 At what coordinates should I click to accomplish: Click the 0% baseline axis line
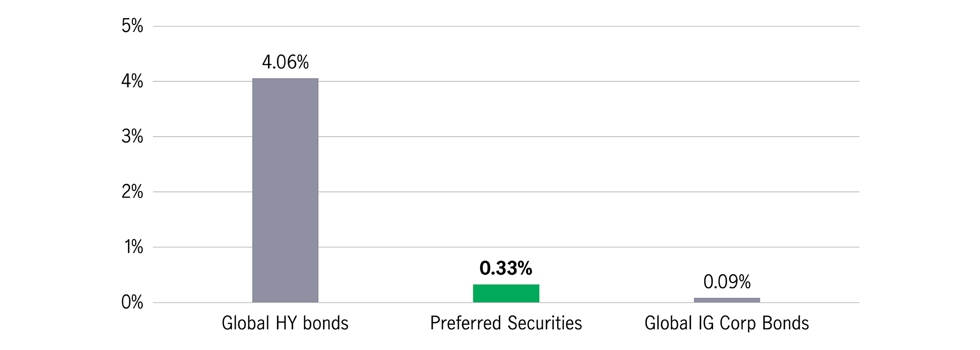506,303
